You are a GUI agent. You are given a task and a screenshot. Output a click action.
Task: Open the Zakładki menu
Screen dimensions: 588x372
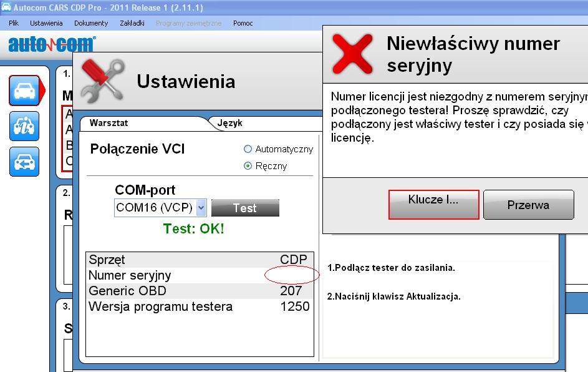tap(132, 23)
